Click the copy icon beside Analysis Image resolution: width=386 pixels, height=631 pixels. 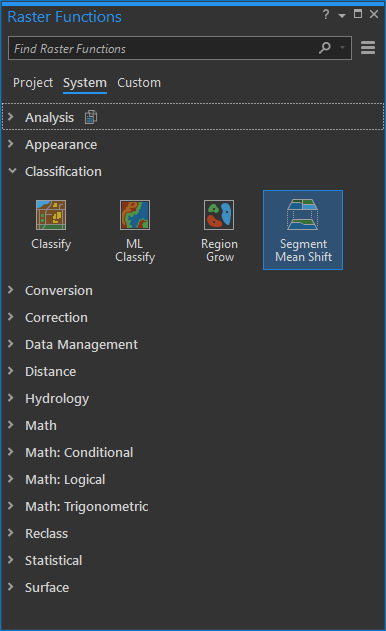pos(91,117)
